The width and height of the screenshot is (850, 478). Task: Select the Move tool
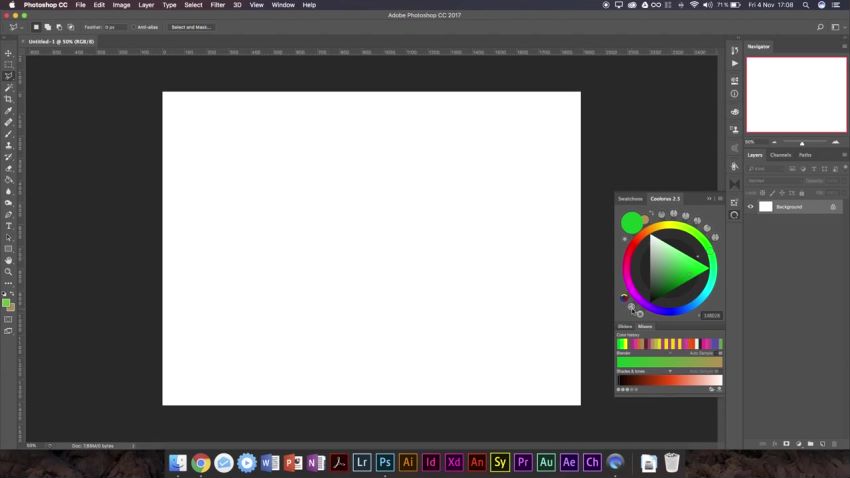click(x=9, y=53)
